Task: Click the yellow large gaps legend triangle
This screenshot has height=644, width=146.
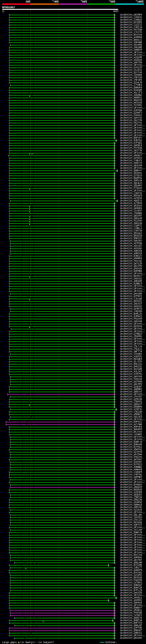Action: (19, 642)
